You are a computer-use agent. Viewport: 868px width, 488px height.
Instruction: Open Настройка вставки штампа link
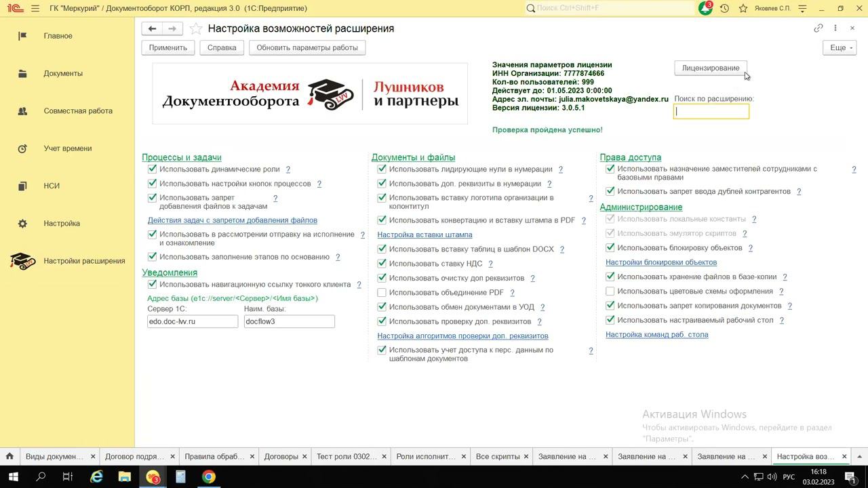click(x=425, y=235)
